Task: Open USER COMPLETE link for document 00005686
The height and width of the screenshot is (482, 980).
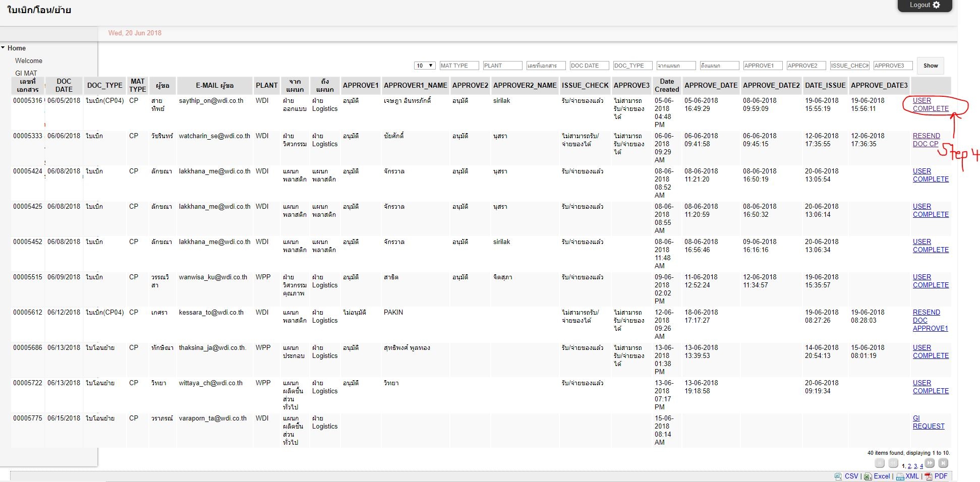Action: click(931, 351)
